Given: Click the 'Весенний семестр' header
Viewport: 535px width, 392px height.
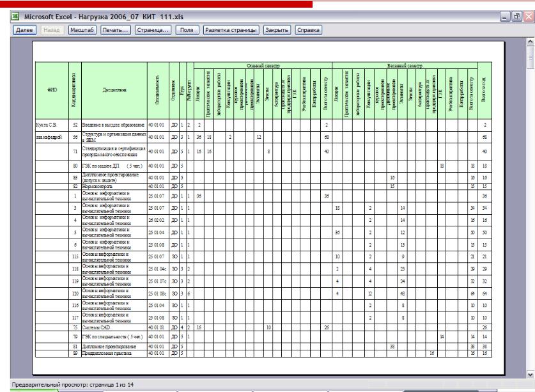Looking at the screenshot, I should (405, 66).
